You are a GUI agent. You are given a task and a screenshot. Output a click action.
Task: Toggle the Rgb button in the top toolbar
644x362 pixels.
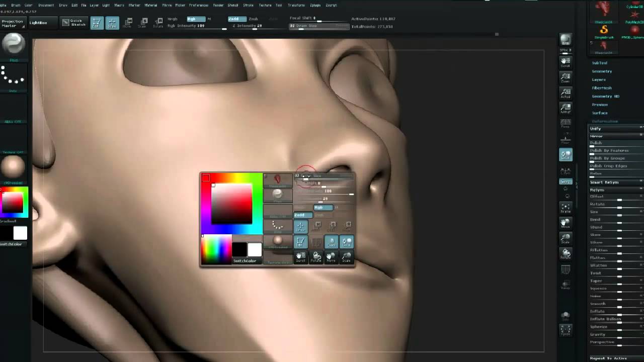(x=196, y=19)
